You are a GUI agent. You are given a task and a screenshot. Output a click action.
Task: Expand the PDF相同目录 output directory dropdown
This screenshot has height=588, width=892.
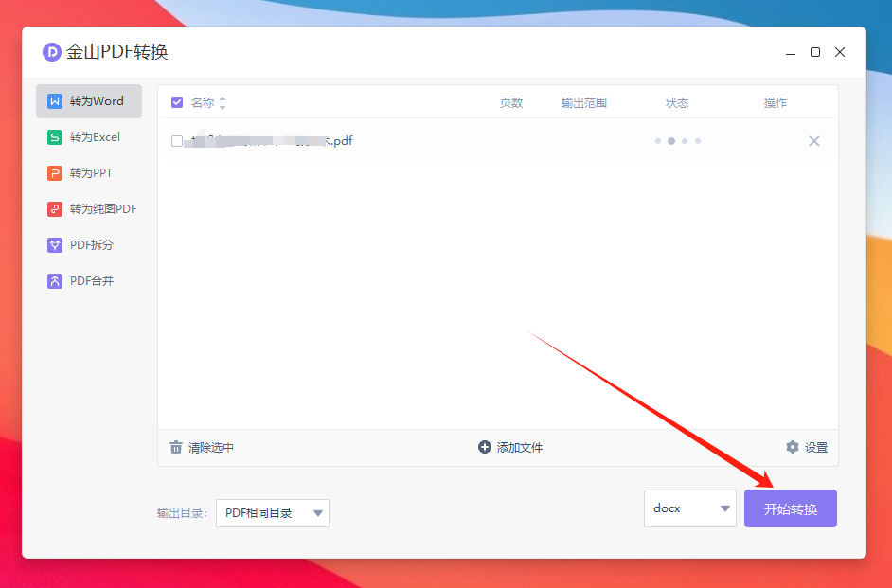[273, 513]
